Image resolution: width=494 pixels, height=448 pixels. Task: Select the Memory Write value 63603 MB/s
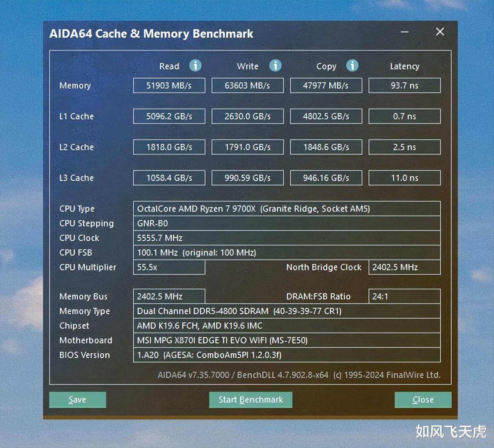(x=248, y=85)
